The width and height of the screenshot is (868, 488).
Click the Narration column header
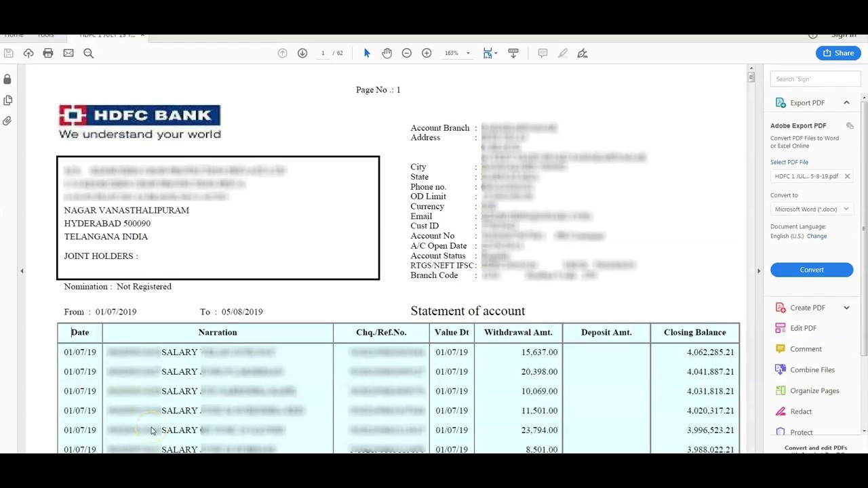click(218, 332)
